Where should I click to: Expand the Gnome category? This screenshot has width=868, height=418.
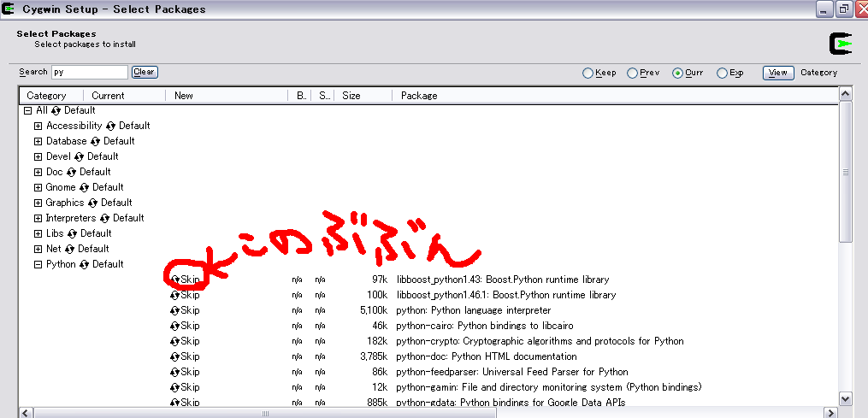[38, 188]
